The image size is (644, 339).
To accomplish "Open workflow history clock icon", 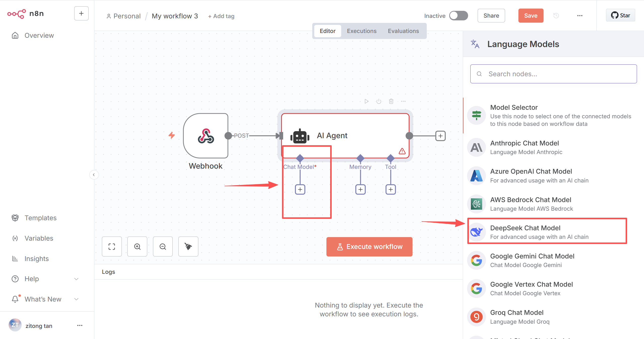I will click(556, 16).
